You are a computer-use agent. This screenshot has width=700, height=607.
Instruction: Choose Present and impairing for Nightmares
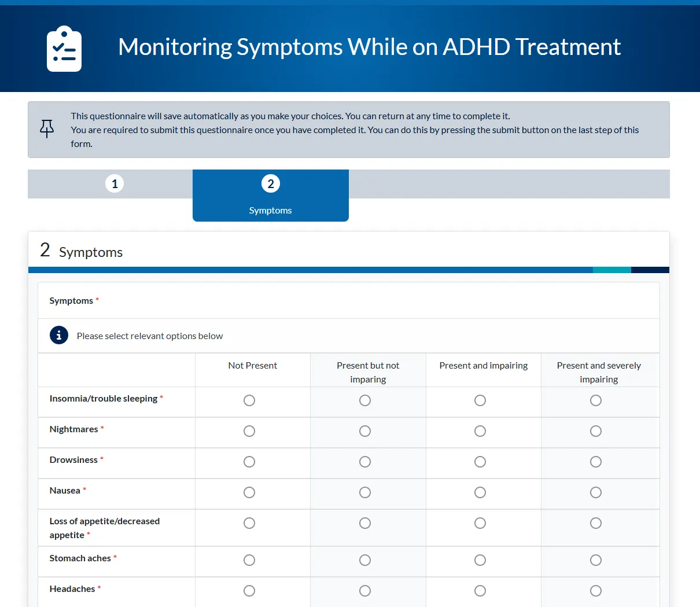pyautogui.click(x=480, y=431)
